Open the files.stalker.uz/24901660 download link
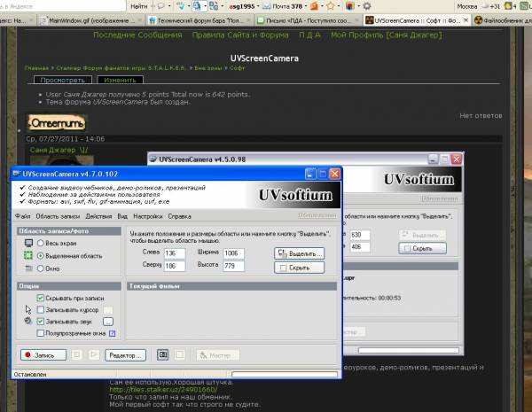This screenshot has width=532, height=412. click(163, 389)
